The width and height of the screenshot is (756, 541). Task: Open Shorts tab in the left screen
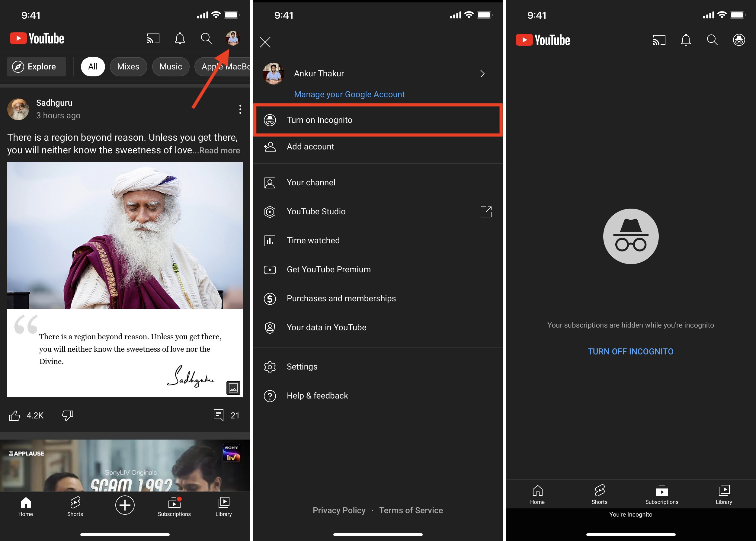click(x=75, y=506)
